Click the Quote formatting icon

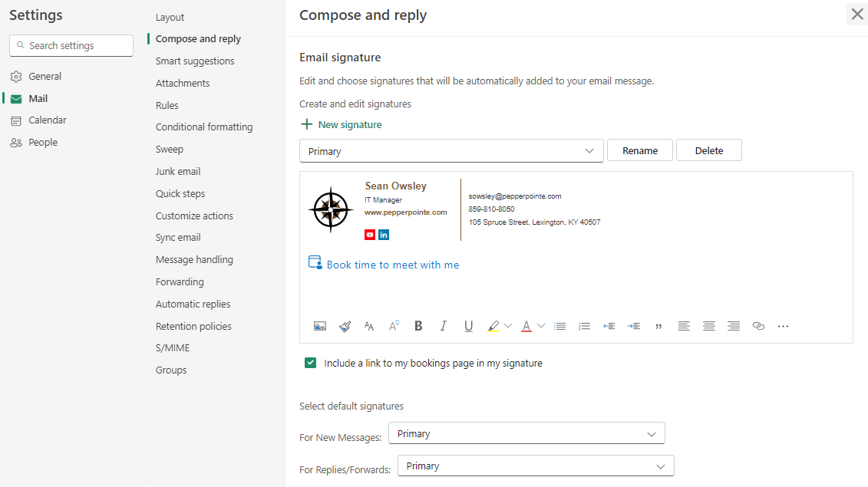click(658, 326)
